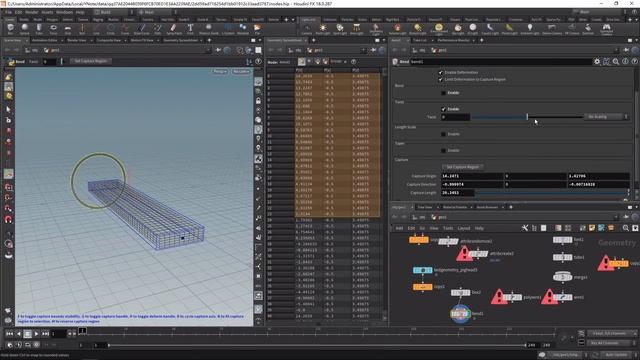Screen dimensions: 640x360
Task: Open the Help menu in main menu bar
Action: tap(80, 12)
